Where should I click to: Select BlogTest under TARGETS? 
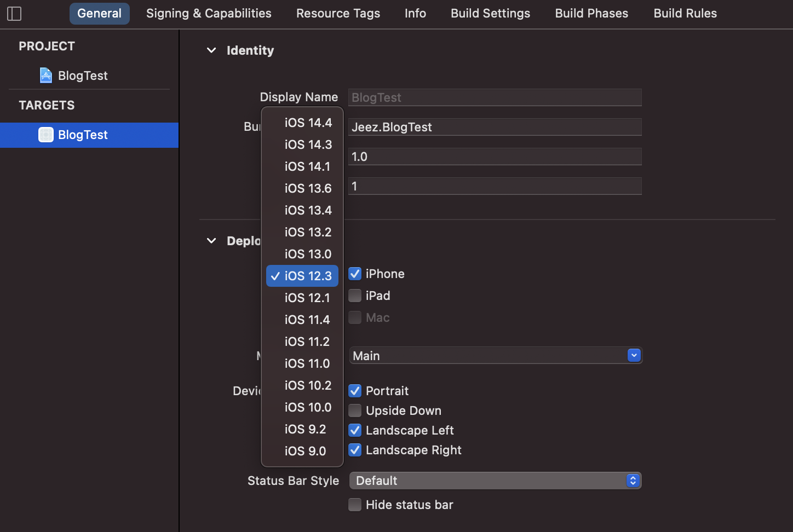(x=89, y=135)
